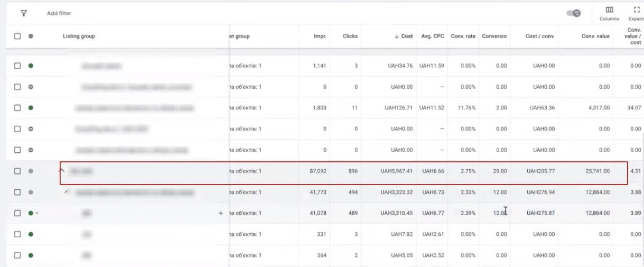This screenshot has height=267, width=644.
Task: Click green status dot in 1,803 impressions row
Action: (x=31, y=108)
